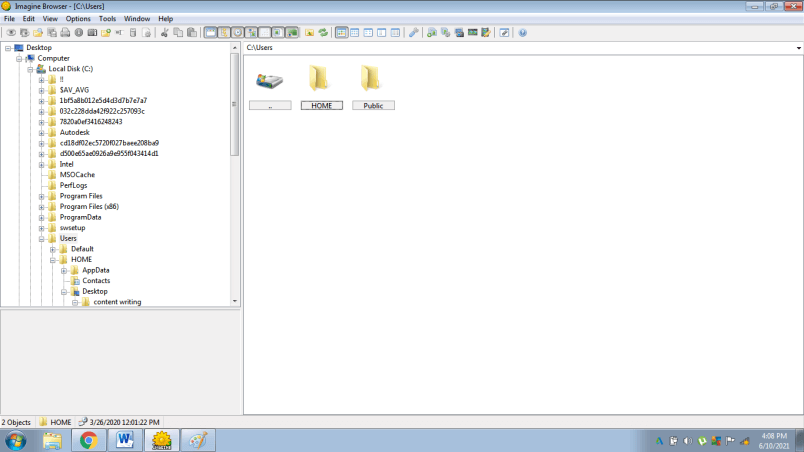804x452 pixels.
Task: Expand the Default folder node
Action: (x=53, y=250)
